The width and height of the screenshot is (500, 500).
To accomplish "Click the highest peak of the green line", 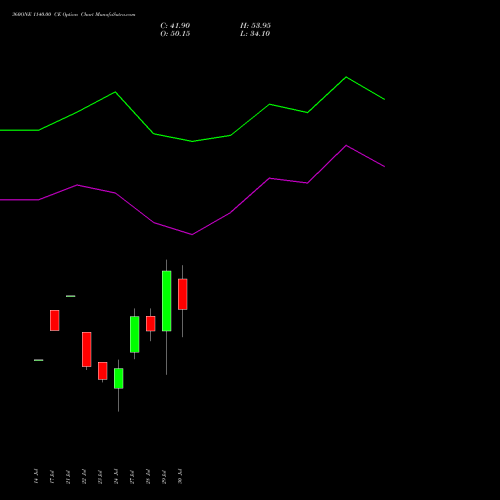I will coord(346,77).
